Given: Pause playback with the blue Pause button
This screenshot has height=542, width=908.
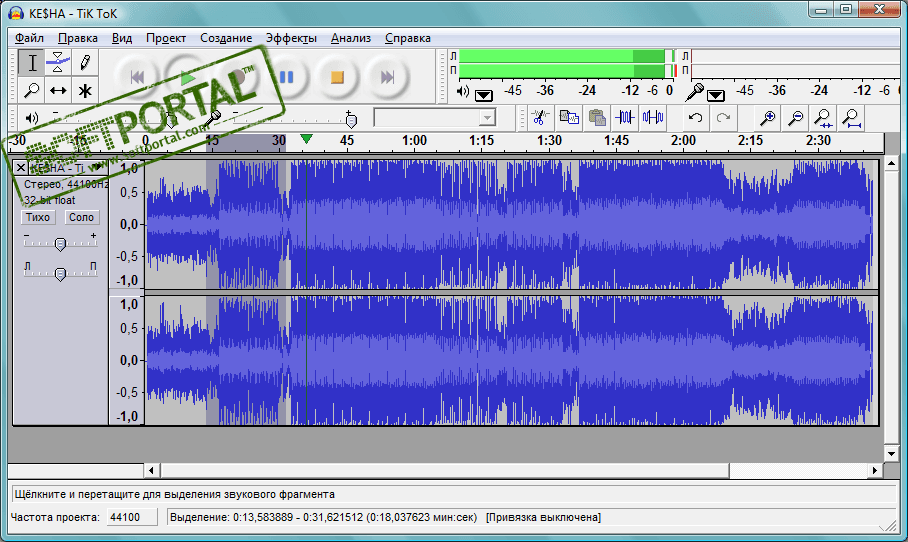Looking at the screenshot, I should pos(287,77).
